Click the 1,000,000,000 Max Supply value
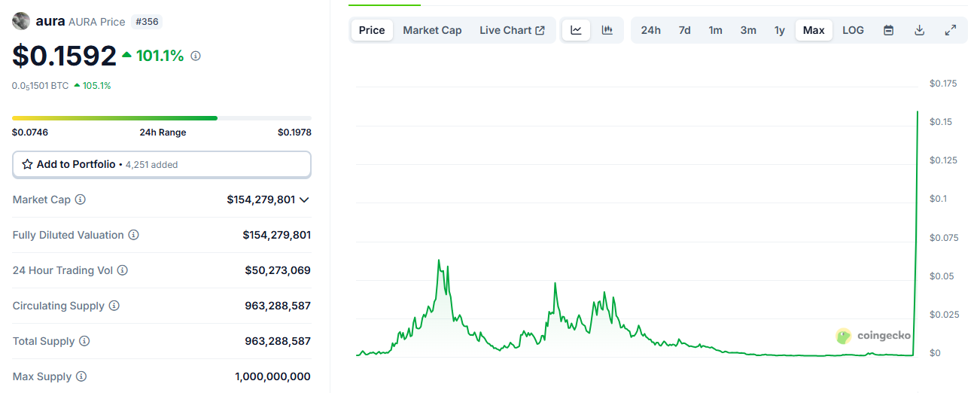This screenshot has width=980, height=393. click(272, 376)
